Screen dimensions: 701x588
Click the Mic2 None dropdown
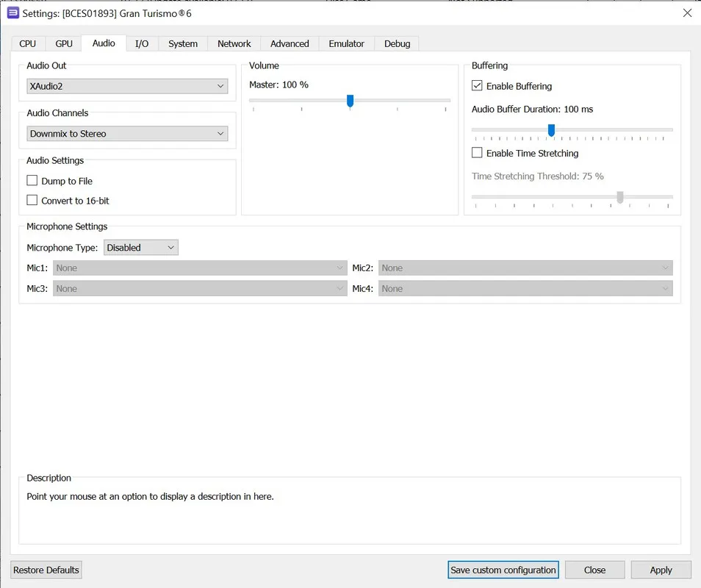(x=525, y=268)
